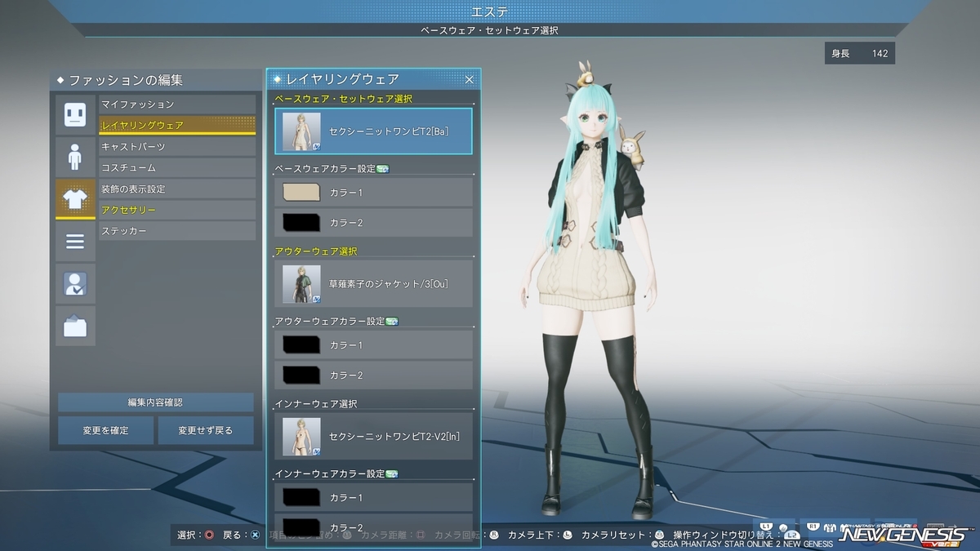Click the 身長 142 height readout

[x=859, y=54]
